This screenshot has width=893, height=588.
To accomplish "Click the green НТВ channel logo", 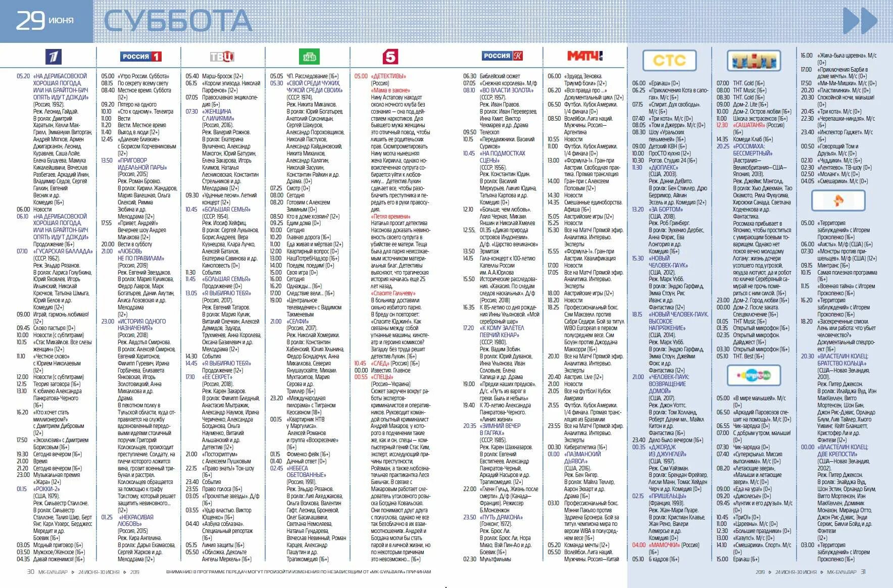I will [x=309, y=57].
